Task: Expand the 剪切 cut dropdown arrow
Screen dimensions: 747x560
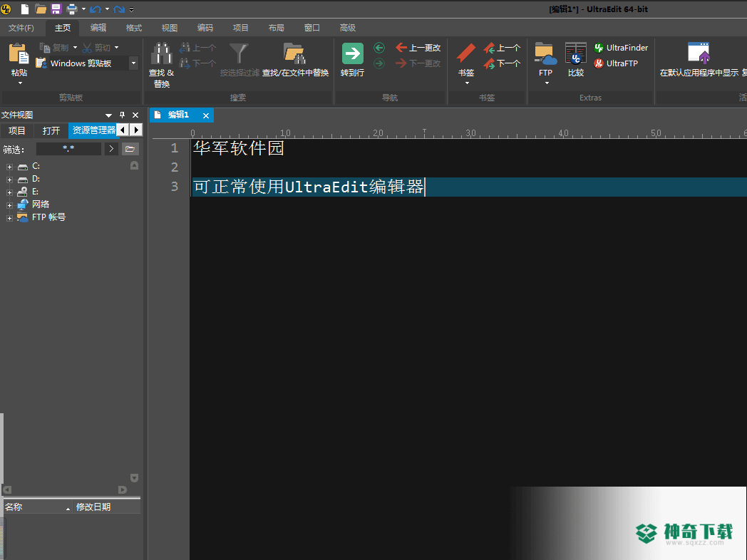Action: point(116,48)
